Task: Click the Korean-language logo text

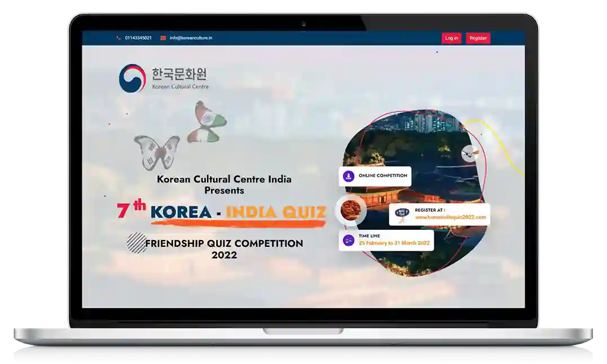Action: click(179, 73)
